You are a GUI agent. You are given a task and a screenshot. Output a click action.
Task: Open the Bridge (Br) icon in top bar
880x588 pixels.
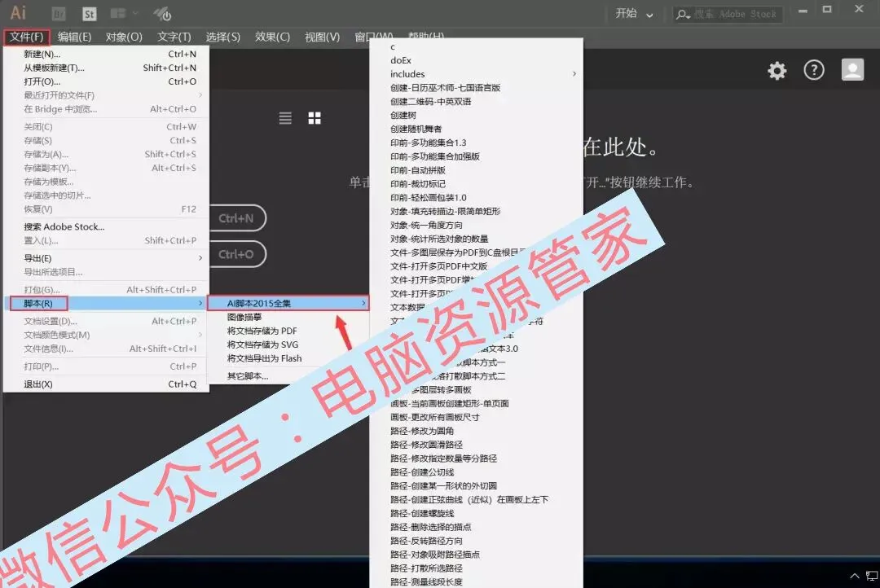59,14
